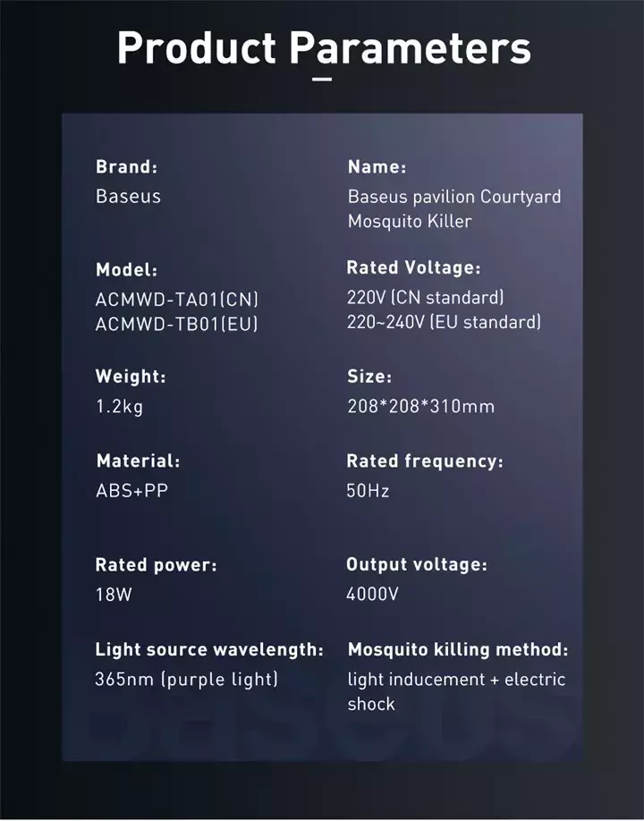Click the 18W rated power value

[114, 595]
